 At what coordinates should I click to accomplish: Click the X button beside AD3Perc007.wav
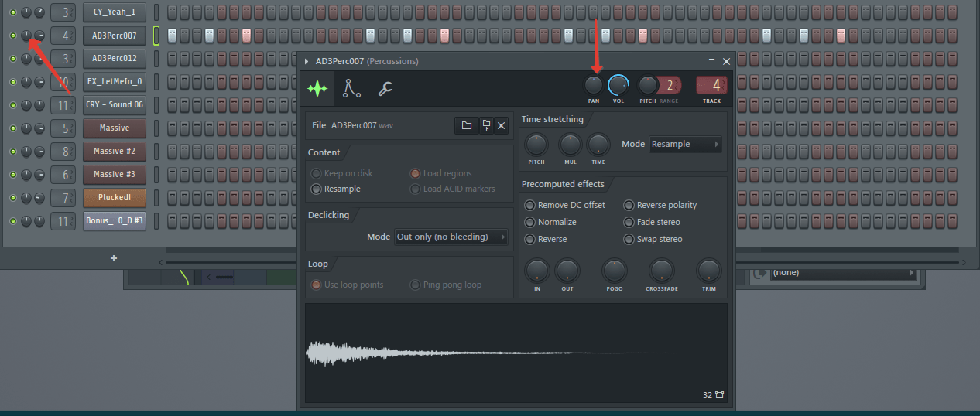click(501, 125)
